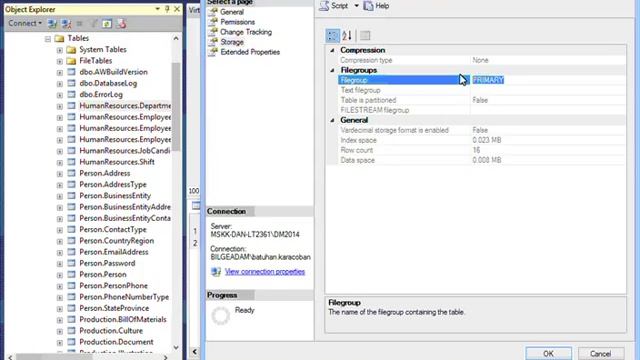The height and width of the screenshot is (360, 640).
Task: Expand the System Tables node
Action: pos(60,50)
